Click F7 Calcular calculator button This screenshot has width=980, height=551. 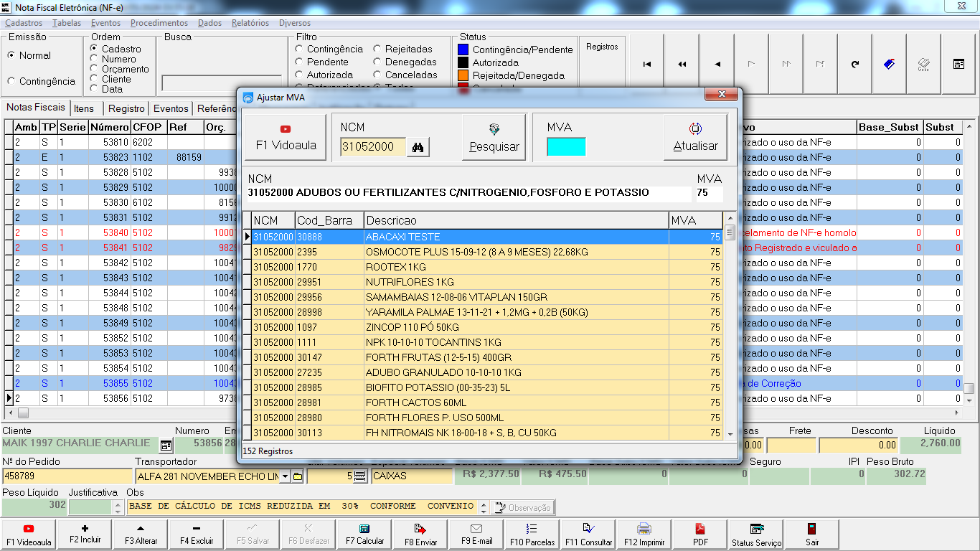(x=365, y=535)
